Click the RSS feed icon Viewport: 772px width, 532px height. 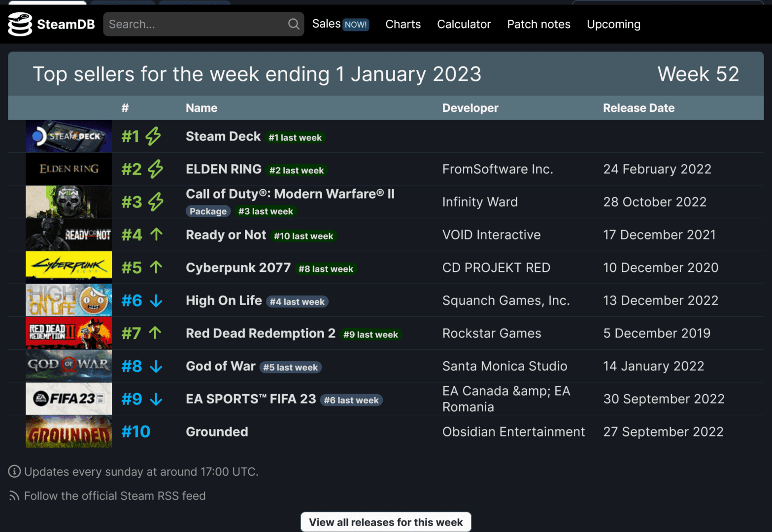pyautogui.click(x=14, y=496)
